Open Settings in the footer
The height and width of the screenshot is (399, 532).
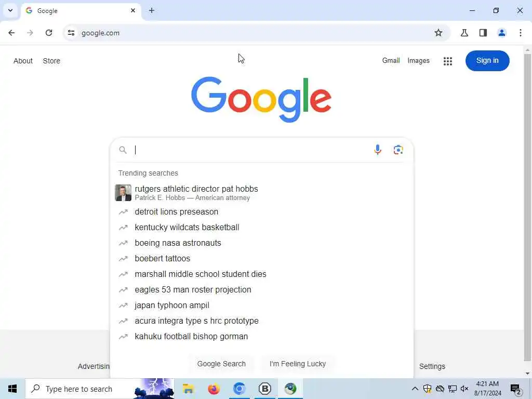(432, 366)
